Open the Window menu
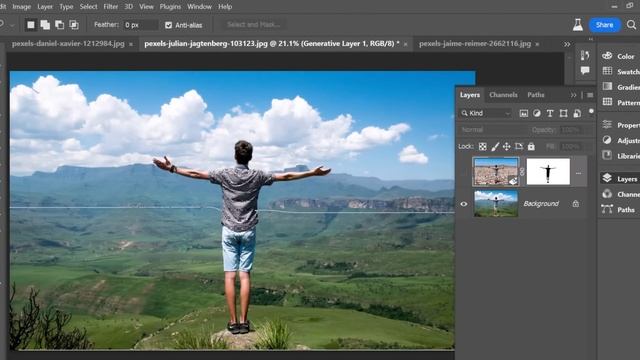 (199, 7)
